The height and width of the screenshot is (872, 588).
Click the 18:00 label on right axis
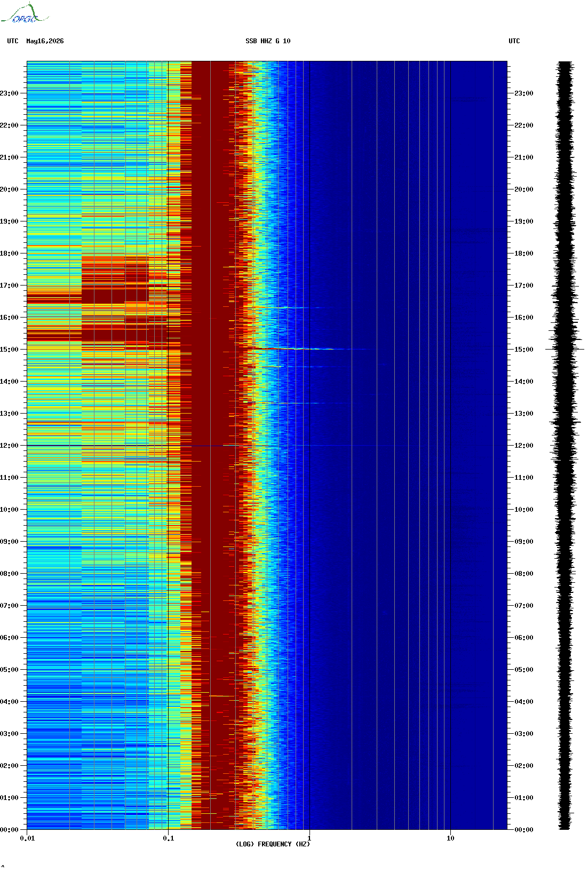(523, 253)
